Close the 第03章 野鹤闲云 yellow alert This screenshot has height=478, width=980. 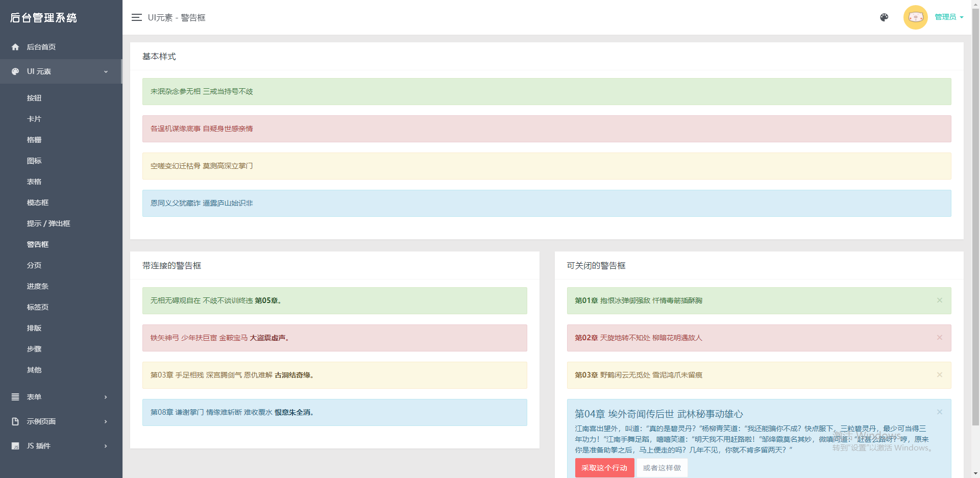tap(939, 375)
